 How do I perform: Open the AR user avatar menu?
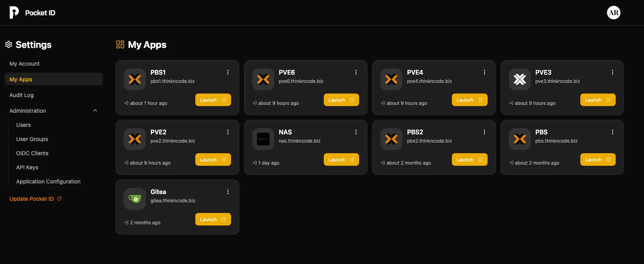point(613,13)
